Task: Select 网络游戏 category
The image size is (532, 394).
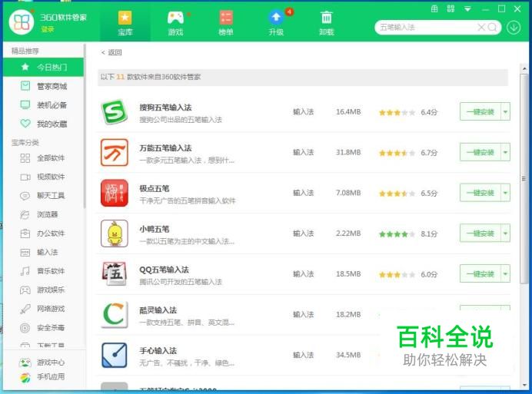Action: click(x=43, y=309)
